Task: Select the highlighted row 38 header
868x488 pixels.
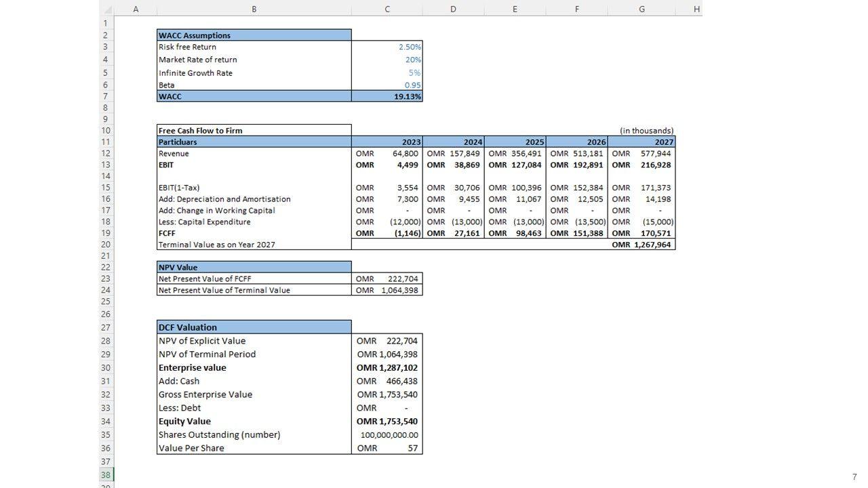Action: point(106,474)
